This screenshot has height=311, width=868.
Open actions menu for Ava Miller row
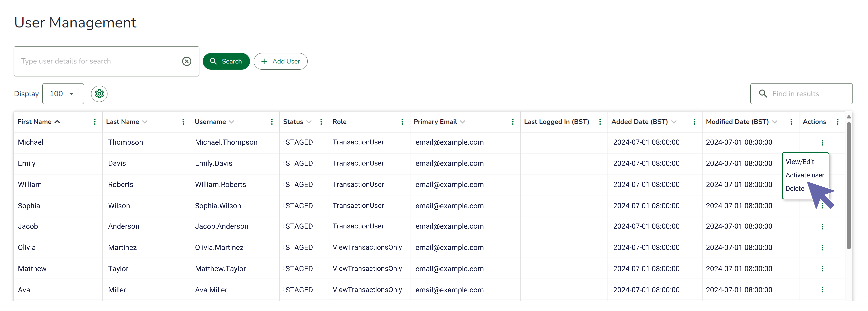pos(822,289)
